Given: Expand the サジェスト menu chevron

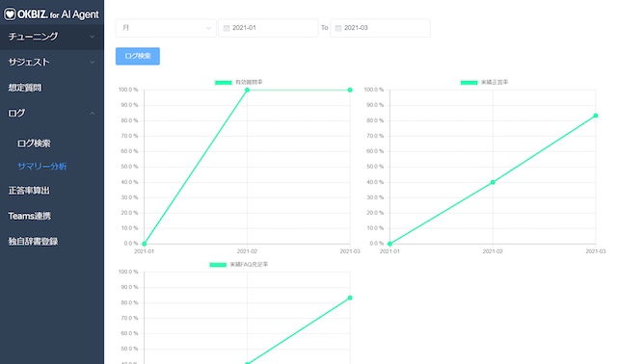Looking at the screenshot, I should (x=93, y=62).
